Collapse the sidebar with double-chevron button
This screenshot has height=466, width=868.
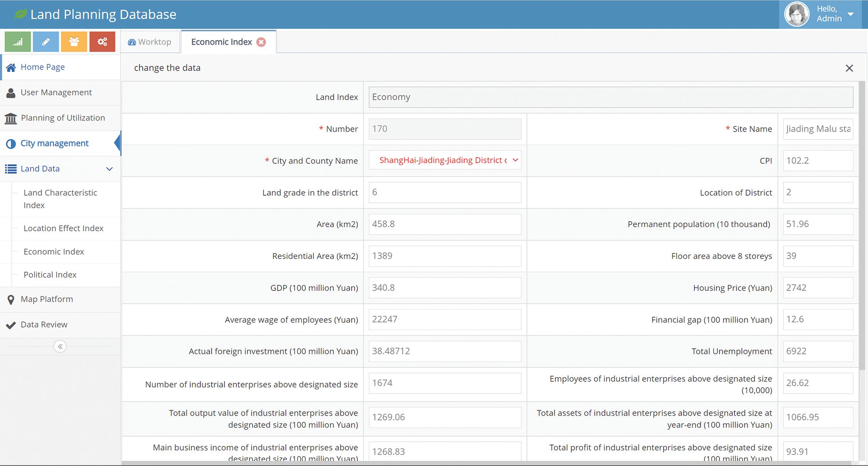[60, 346]
